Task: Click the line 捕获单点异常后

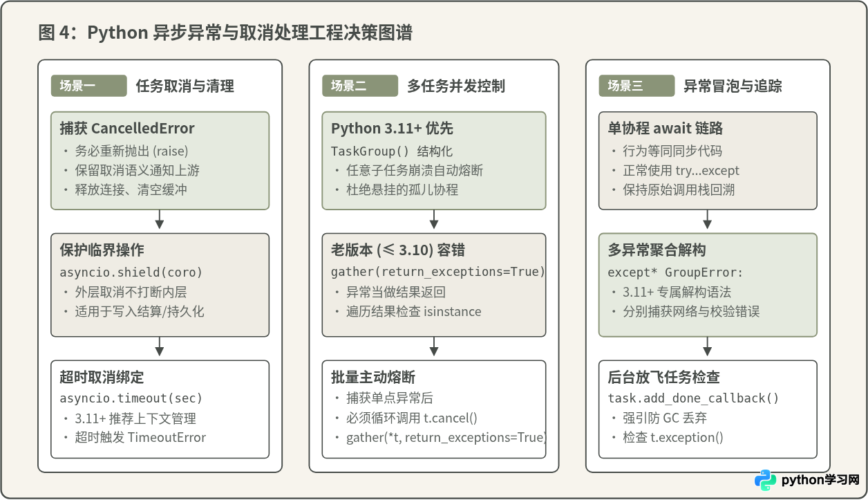Action: click(x=390, y=398)
